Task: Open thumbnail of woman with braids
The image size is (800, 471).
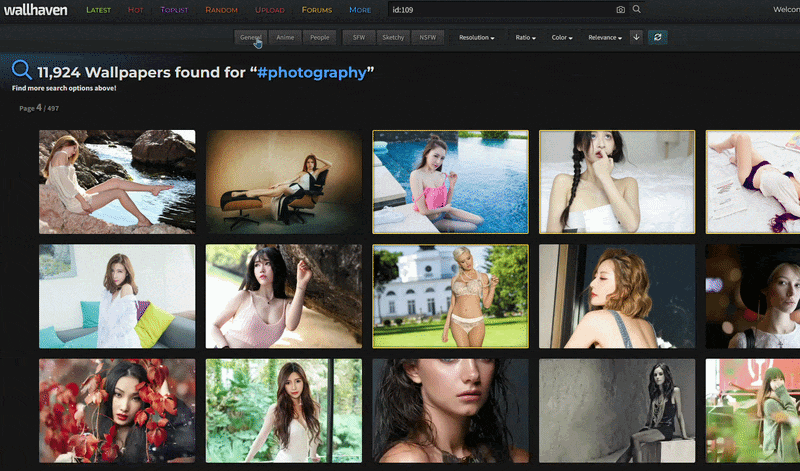Action: tap(617, 182)
